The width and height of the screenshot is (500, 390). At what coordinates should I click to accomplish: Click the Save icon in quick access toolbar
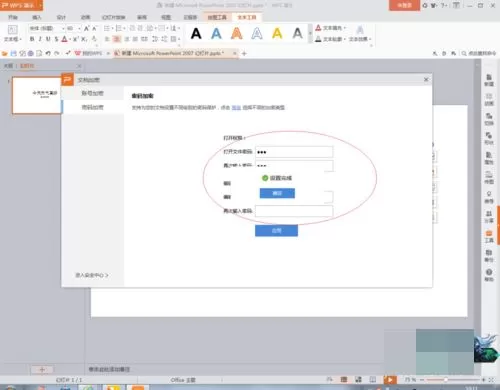coord(13,53)
